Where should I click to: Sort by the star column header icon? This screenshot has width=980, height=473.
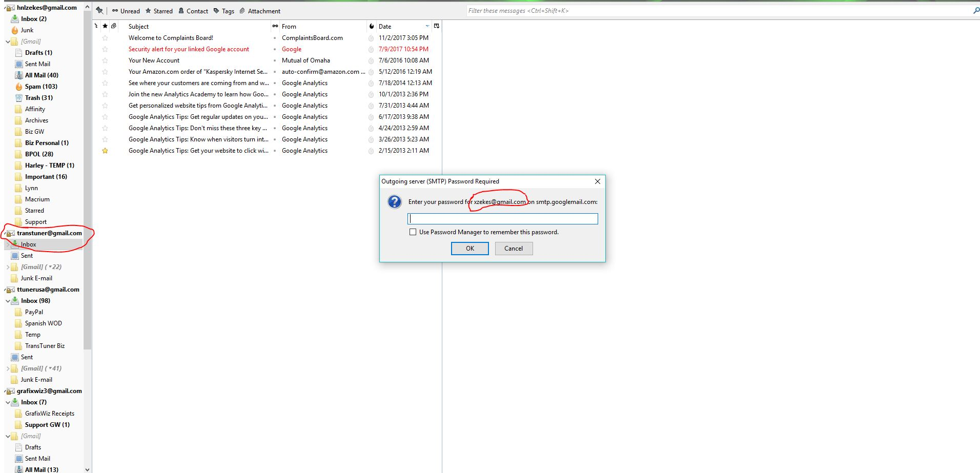(x=105, y=26)
